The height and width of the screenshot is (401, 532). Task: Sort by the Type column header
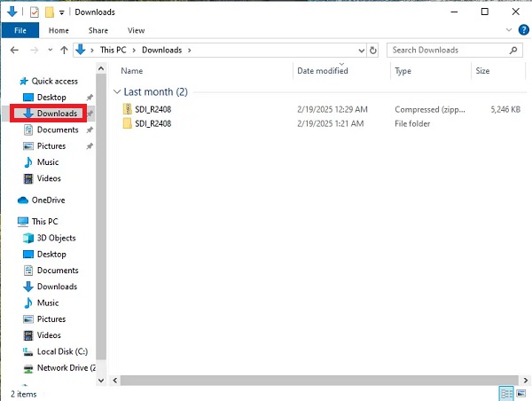click(x=403, y=71)
